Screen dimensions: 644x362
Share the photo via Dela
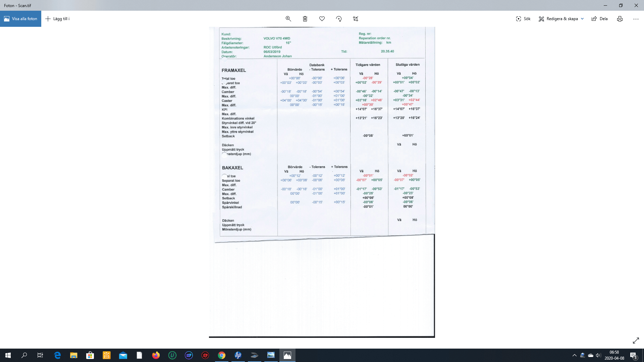pos(599,19)
